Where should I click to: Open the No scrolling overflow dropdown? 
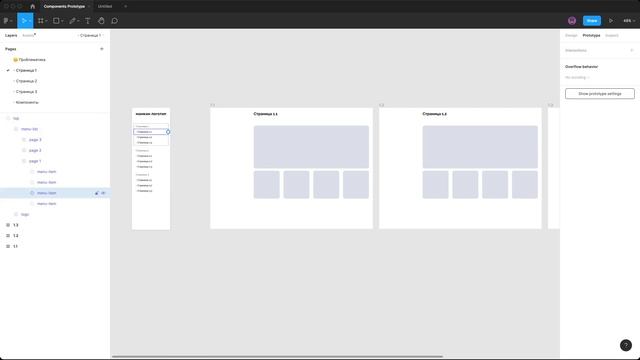[x=577, y=77]
